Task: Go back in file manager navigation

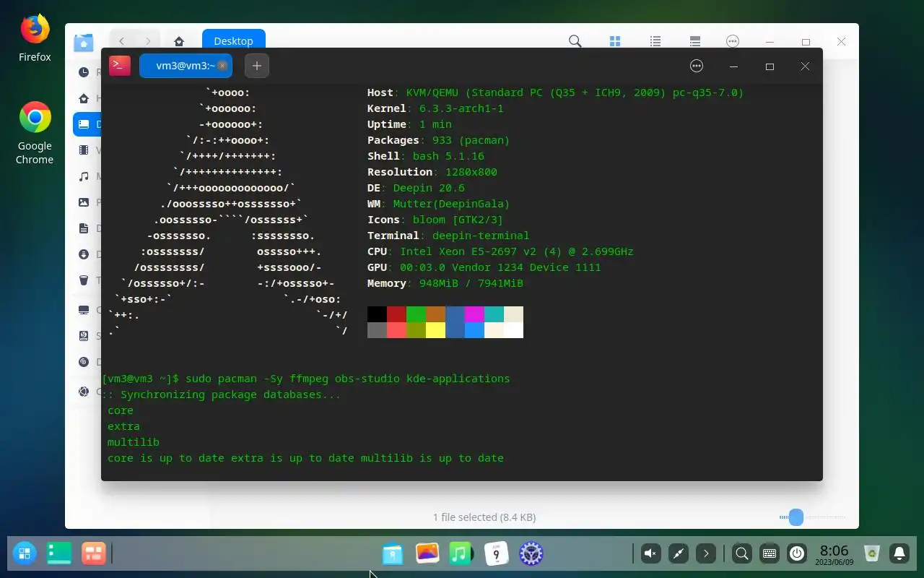Action: coord(122,41)
